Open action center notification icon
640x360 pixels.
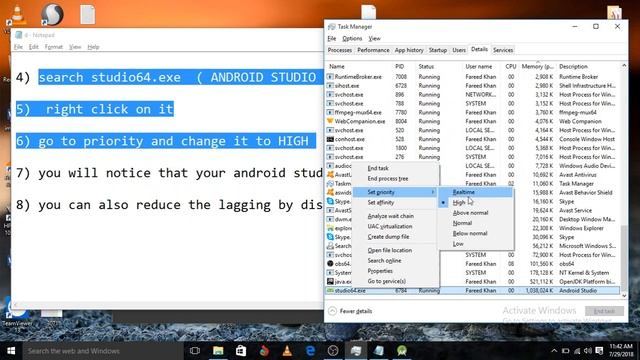[x=599, y=351]
